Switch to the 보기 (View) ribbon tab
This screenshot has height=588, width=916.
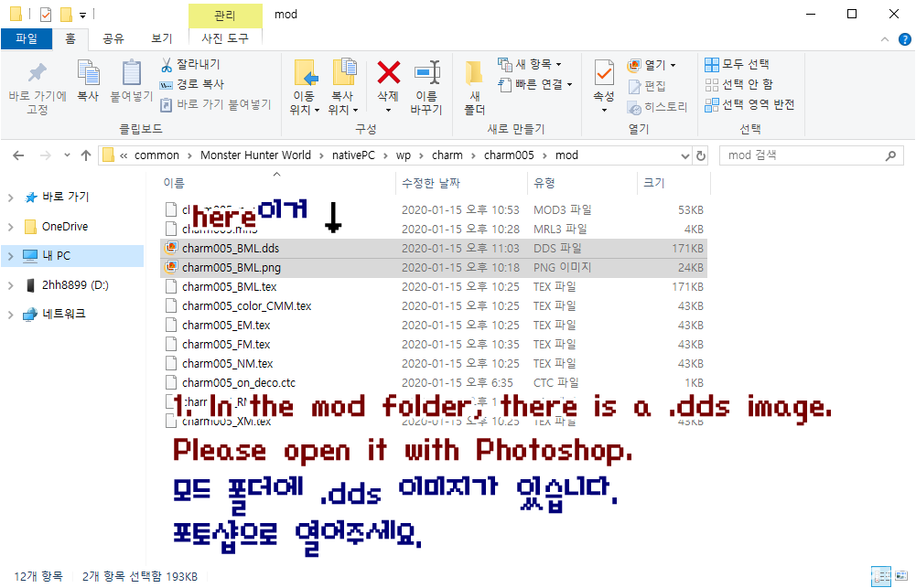point(161,38)
